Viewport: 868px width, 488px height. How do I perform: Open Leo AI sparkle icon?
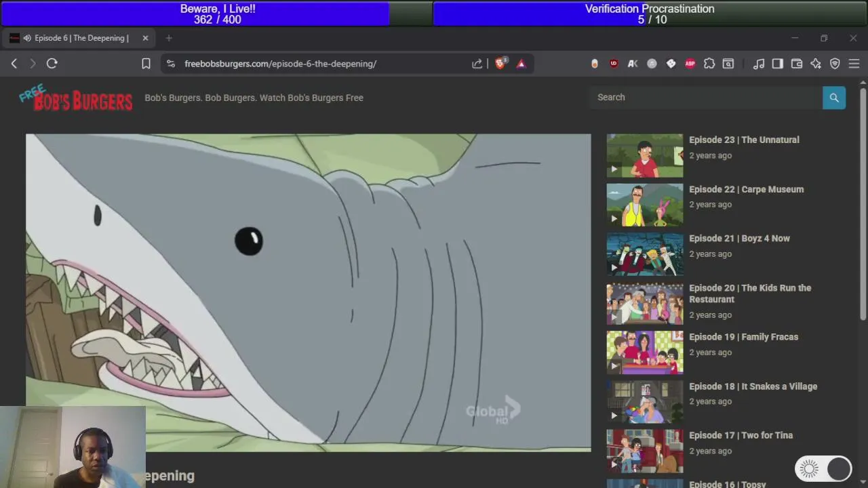pyautogui.click(x=816, y=64)
